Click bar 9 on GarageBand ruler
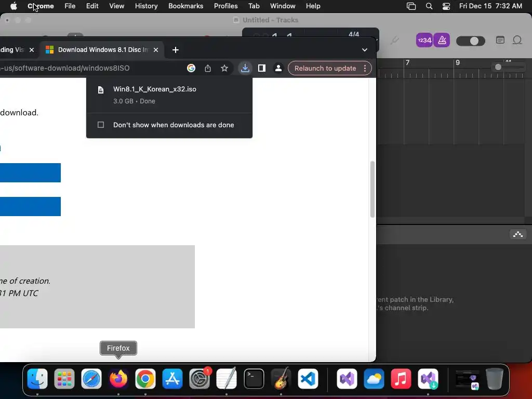This screenshot has height=399, width=532. click(457, 63)
